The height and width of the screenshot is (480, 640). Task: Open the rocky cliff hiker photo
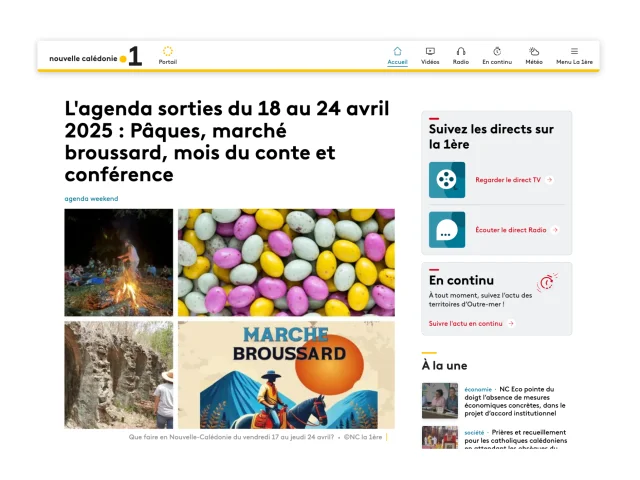(119, 375)
